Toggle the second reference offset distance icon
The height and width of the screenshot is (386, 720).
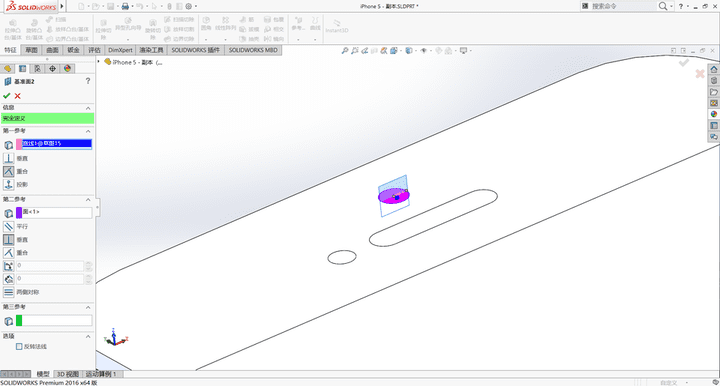click(x=8, y=279)
